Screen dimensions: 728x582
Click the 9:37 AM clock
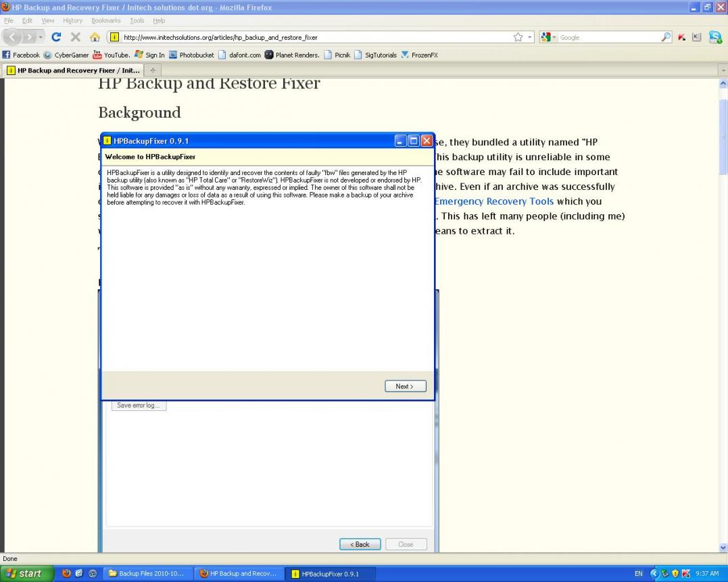click(x=707, y=574)
